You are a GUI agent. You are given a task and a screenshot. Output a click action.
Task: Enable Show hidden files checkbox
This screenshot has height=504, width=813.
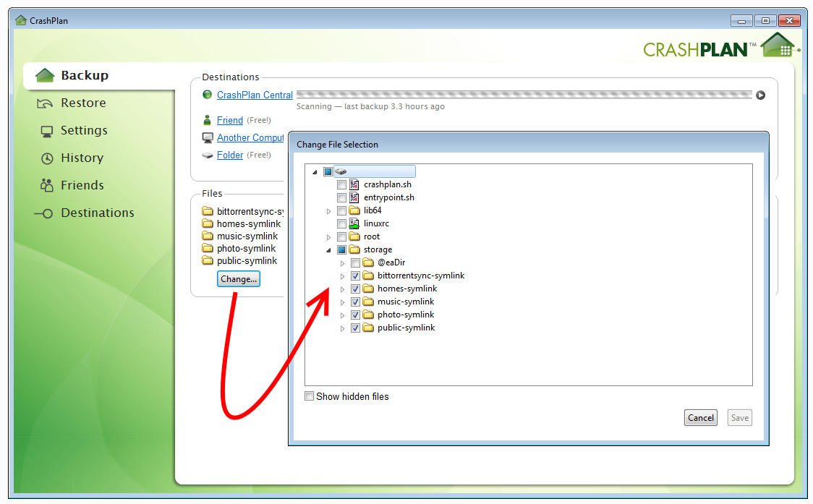(x=309, y=396)
